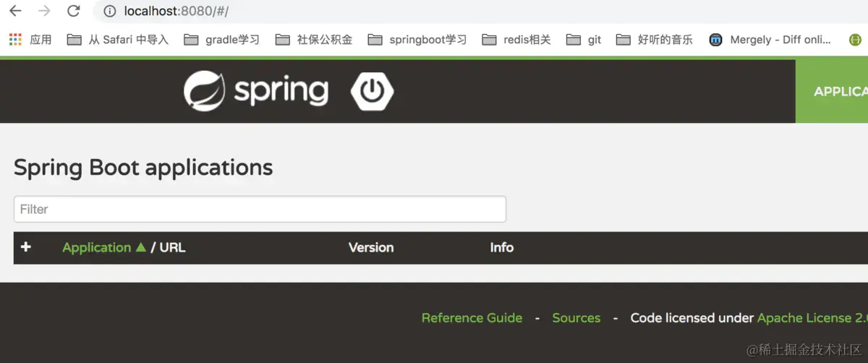Open the Mergely Diff online bookmark
The image size is (868, 363).
[x=770, y=40]
